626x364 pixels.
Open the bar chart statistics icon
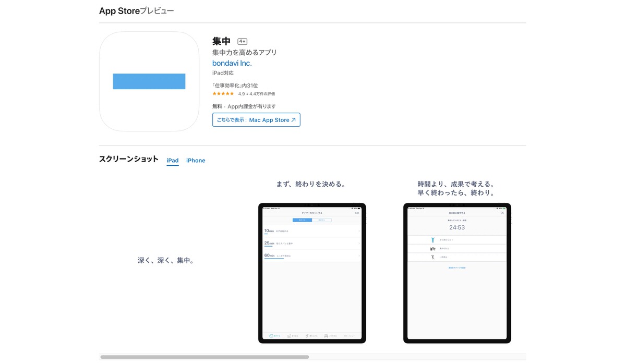288,336
